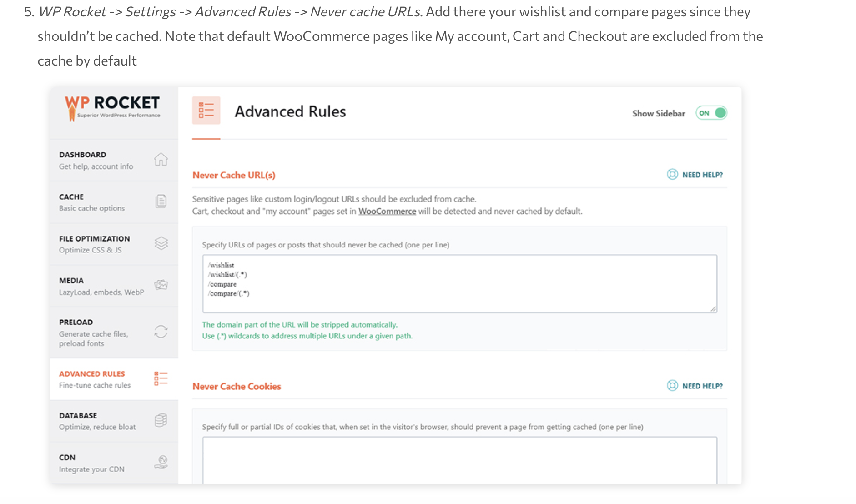Toggle the Show Sidebar switch off

point(711,113)
